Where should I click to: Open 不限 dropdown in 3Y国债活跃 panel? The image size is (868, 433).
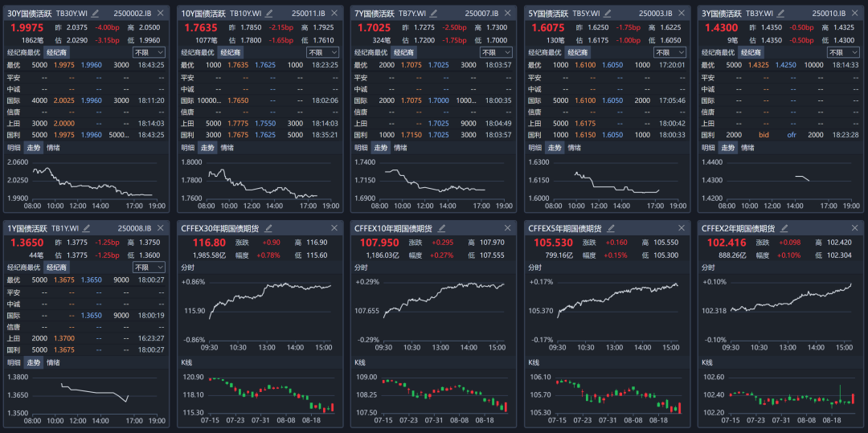point(844,52)
